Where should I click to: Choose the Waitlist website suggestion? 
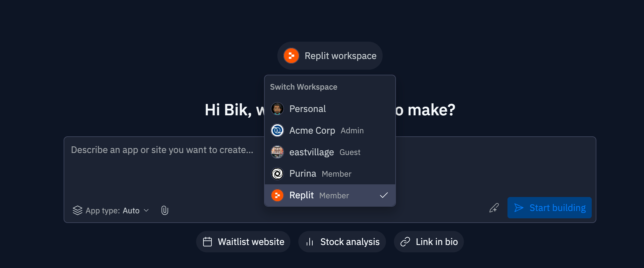243,242
